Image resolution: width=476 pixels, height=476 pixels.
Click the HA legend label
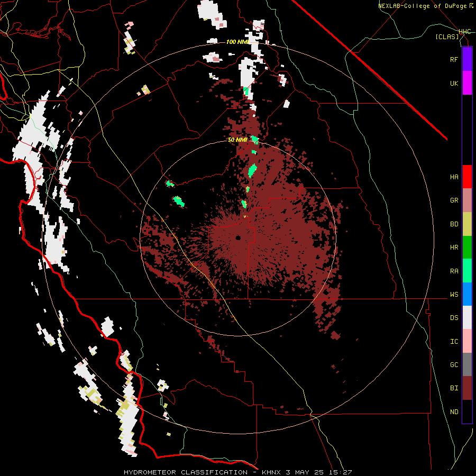click(x=454, y=177)
